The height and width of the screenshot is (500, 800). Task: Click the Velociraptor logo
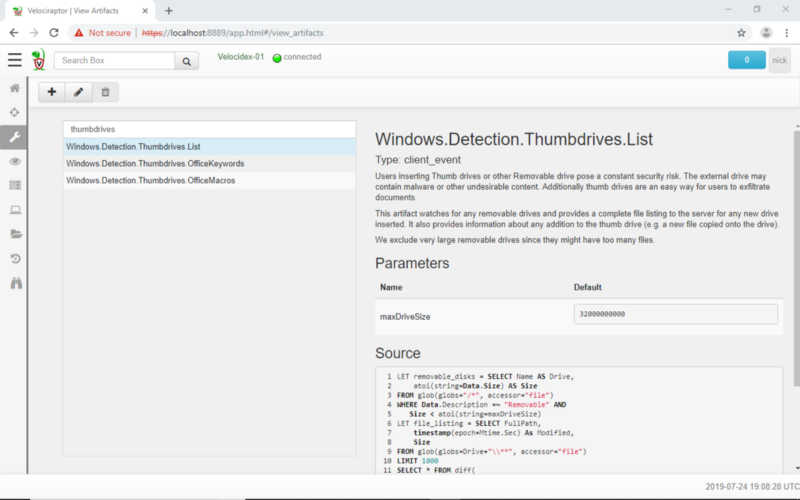[x=38, y=61]
